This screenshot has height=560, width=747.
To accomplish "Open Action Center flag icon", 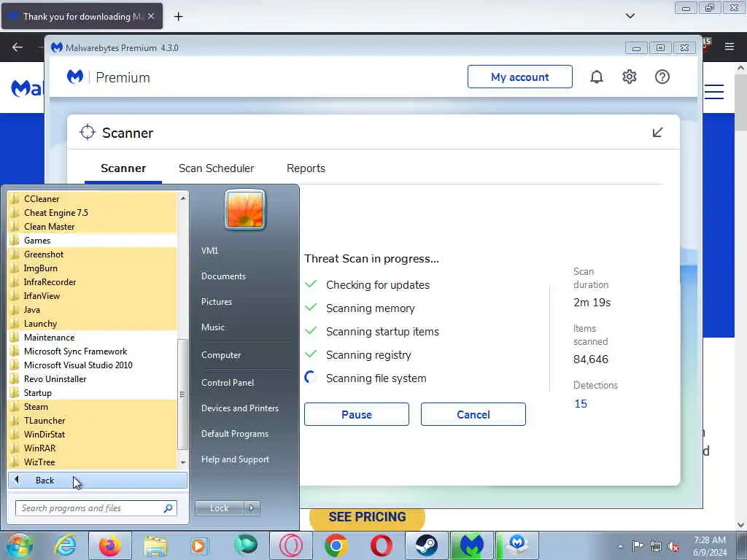I will click(x=638, y=545).
